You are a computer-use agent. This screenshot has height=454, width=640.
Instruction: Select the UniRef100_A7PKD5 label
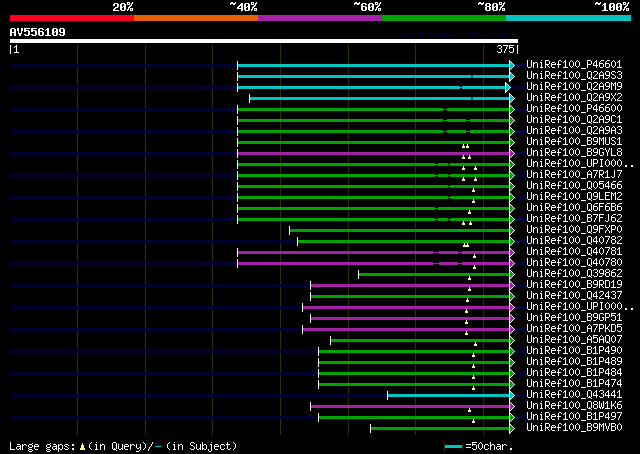coord(574,329)
